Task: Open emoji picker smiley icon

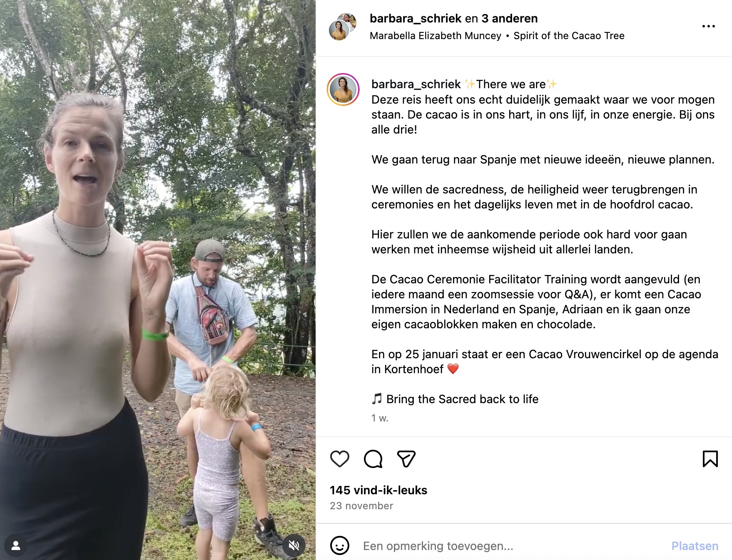Action: (x=340, y=545)
